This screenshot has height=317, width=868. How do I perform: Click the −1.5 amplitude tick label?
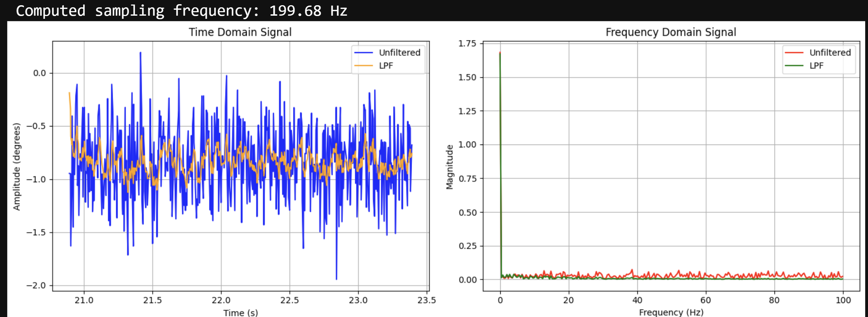(x=36, y=232)
